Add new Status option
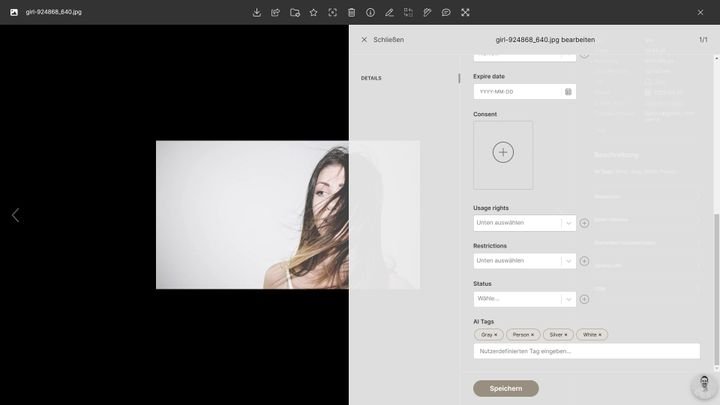This screenshot has width=720, height=405. tap(584, 299)
